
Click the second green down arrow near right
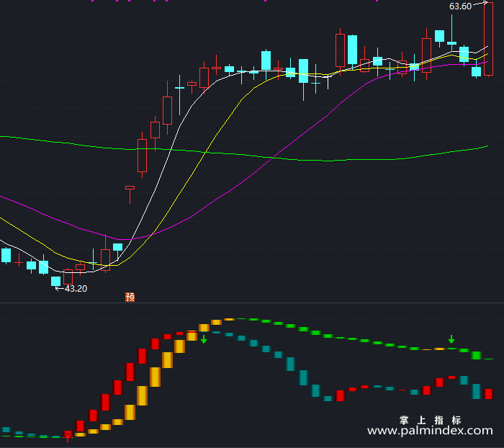click(x=451, y=339)
